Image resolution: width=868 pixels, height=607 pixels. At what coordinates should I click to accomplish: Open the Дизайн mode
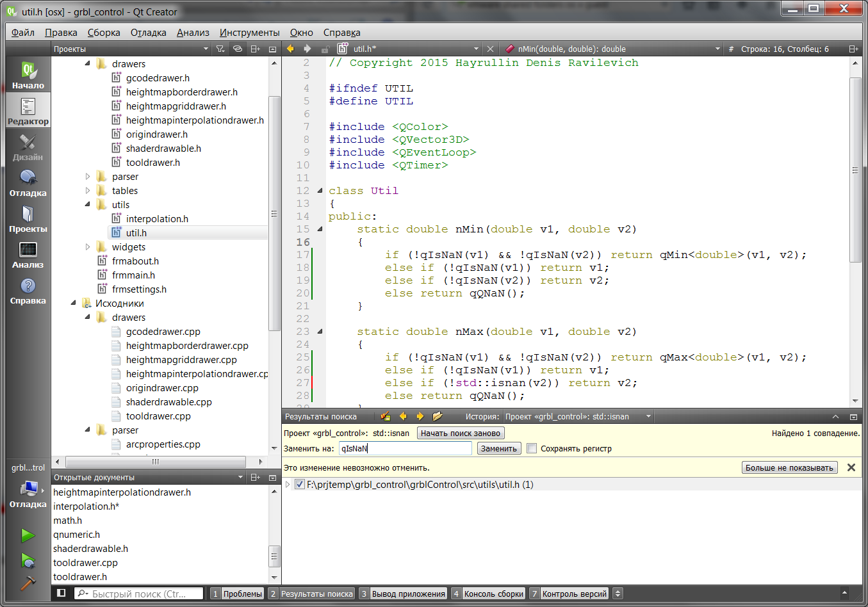click(28, 147)
